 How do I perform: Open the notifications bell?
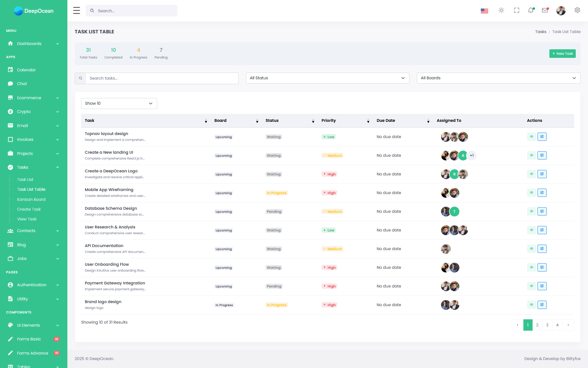point(531,10)
